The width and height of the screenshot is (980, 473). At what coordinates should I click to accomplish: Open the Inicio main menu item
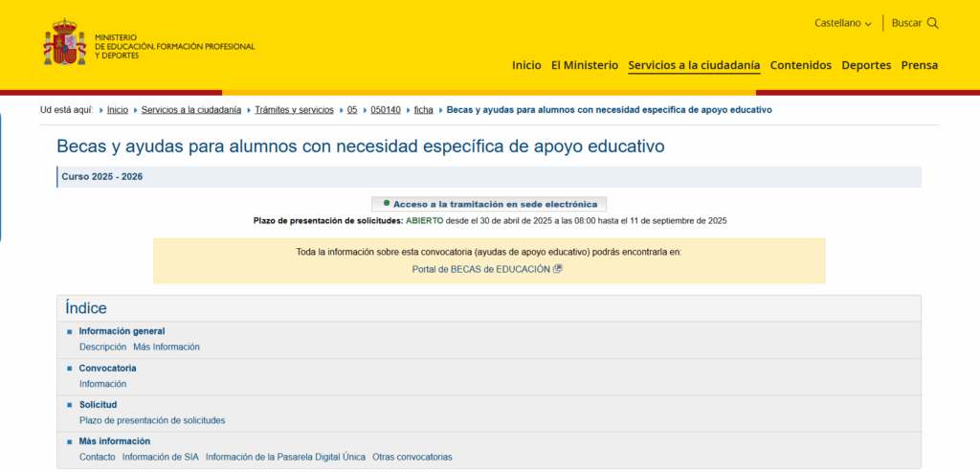526,65
